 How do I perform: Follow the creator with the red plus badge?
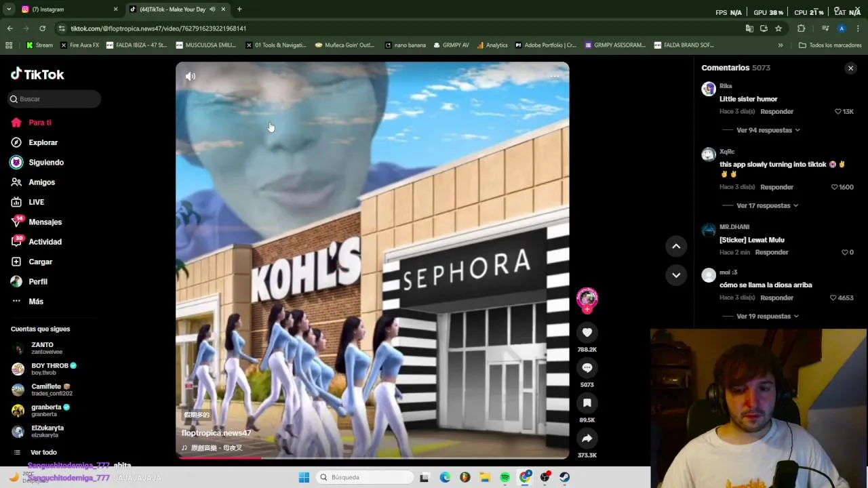coord(587,310)
